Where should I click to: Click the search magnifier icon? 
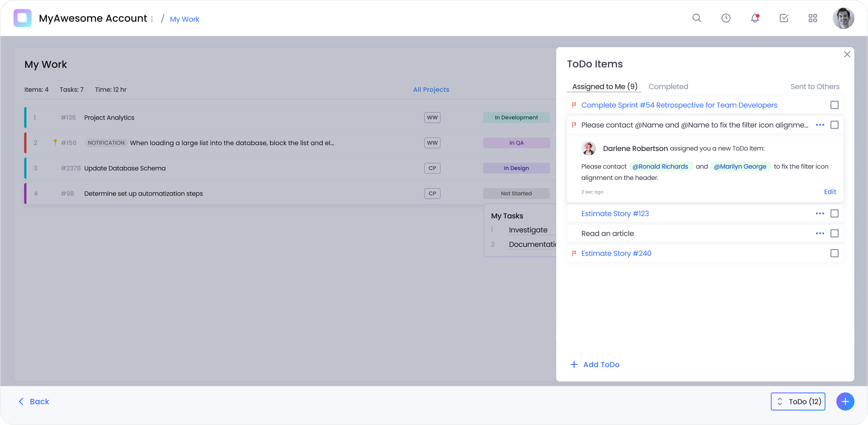click(x=697, y=18)
